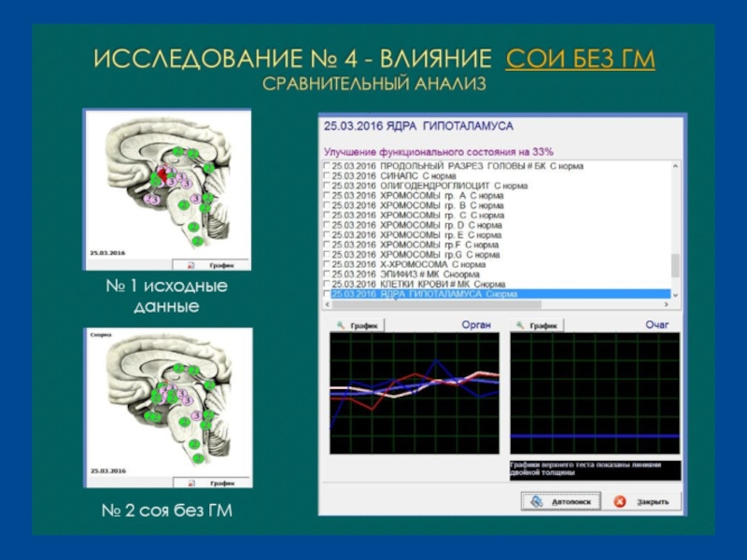The image size is (747, 560).
Task: Click the red Закрыть close icon
Action: [x=621, y=501]
